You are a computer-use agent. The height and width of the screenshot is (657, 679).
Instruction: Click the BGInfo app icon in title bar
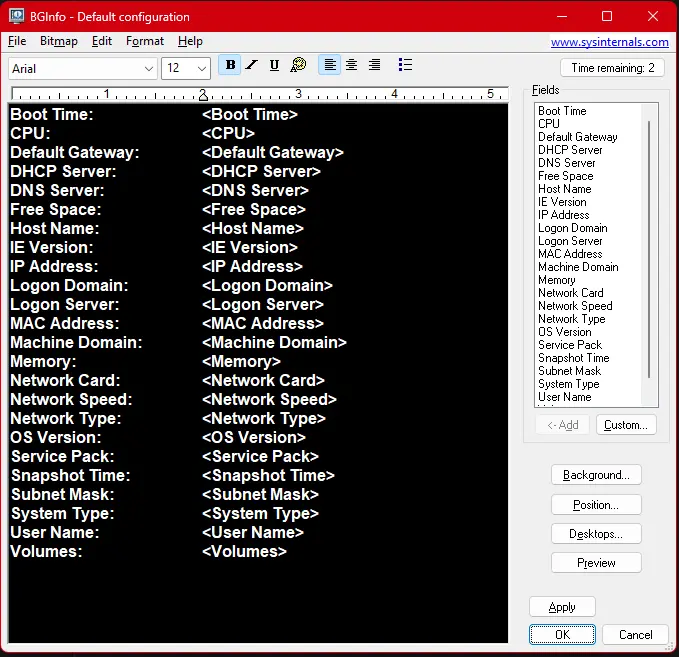[16, 16]
